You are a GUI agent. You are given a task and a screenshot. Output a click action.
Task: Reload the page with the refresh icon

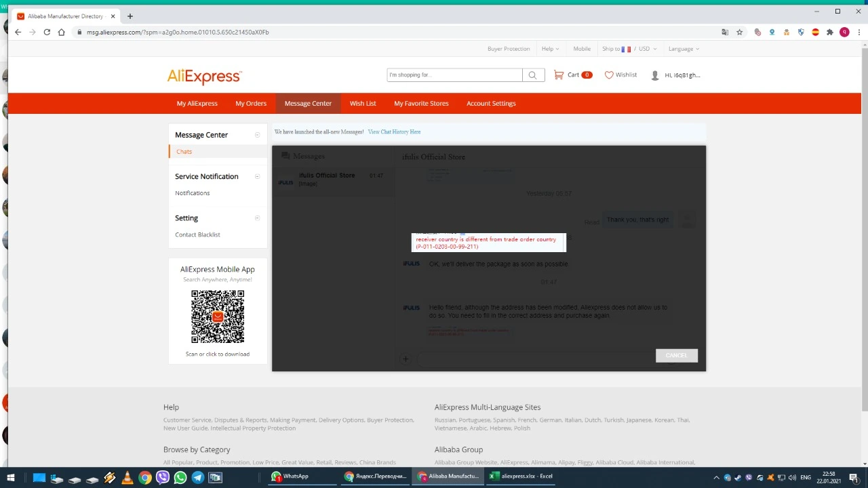[47, 32]
